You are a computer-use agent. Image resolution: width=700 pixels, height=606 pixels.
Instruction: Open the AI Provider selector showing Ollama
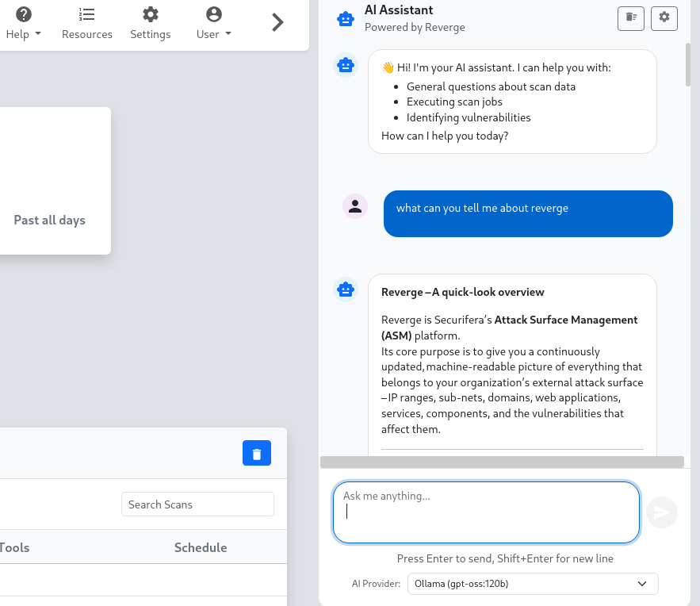coord(533,584)
